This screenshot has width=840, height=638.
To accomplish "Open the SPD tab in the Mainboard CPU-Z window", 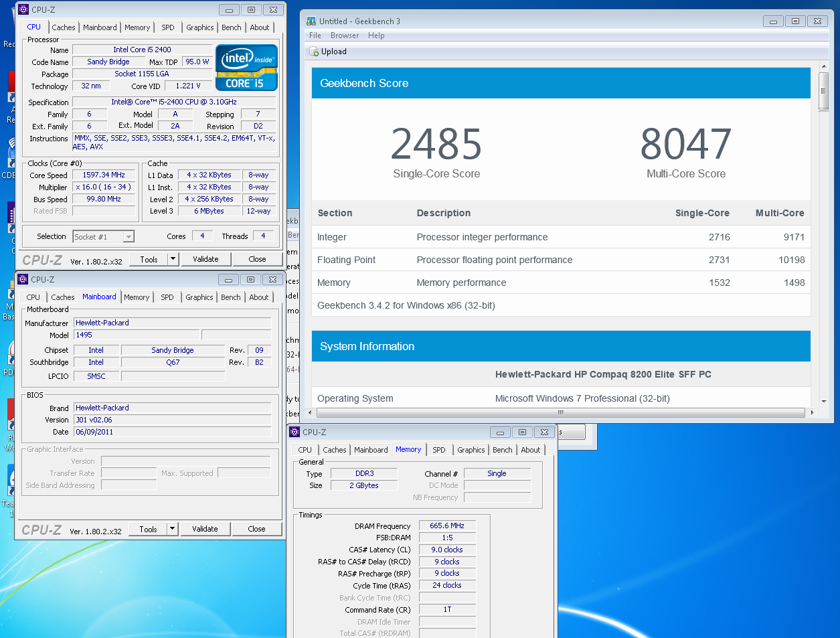I will click(x=167, y=297).
